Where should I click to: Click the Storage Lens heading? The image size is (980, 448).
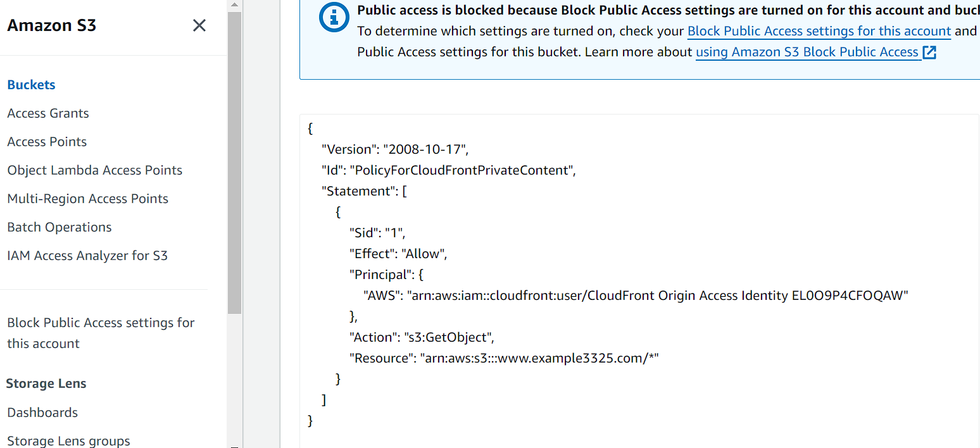tap(46, 383)
